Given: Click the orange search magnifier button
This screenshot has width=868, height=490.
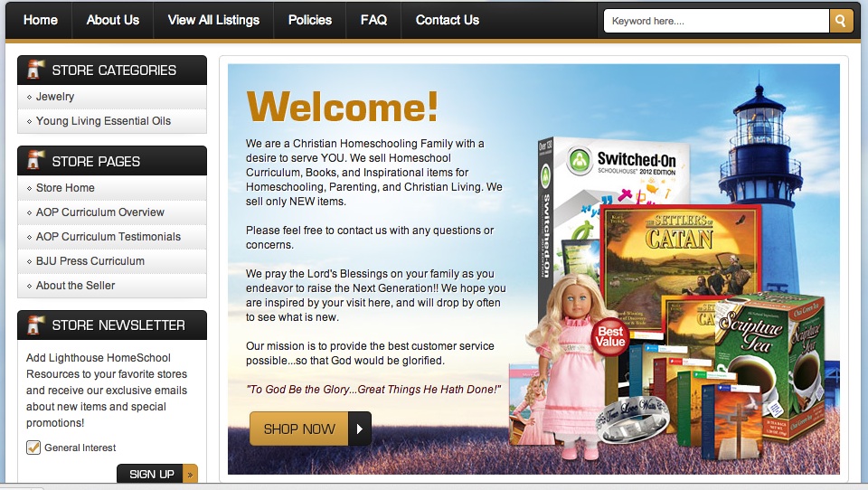Looking at the screenshot, I should click(x=840, y=21).
